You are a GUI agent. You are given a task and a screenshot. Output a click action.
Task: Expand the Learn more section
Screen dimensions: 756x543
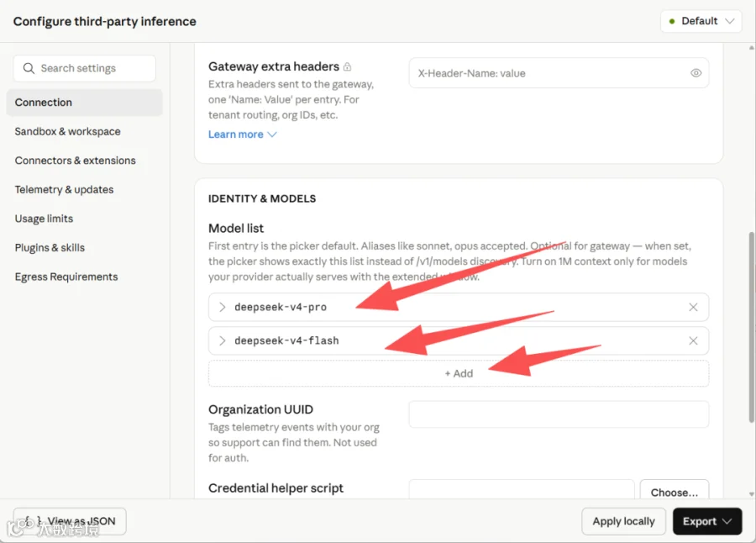[x=242, y=134]
